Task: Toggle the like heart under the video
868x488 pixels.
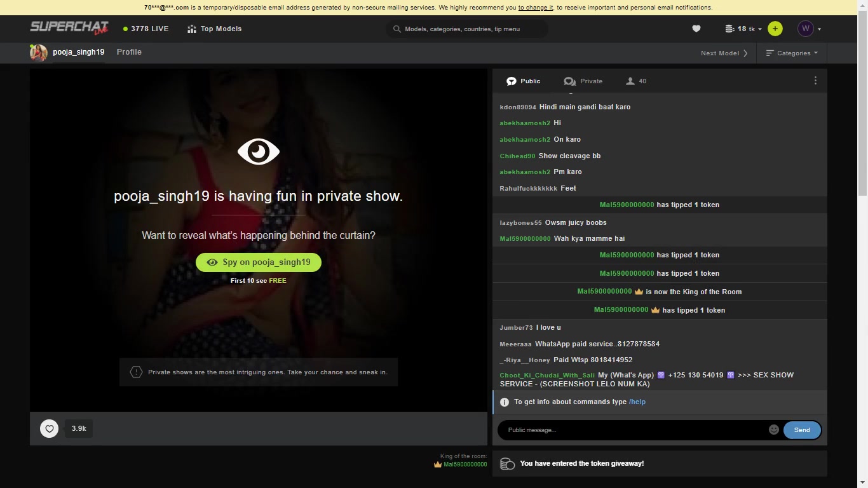Action: coord(50,428)
